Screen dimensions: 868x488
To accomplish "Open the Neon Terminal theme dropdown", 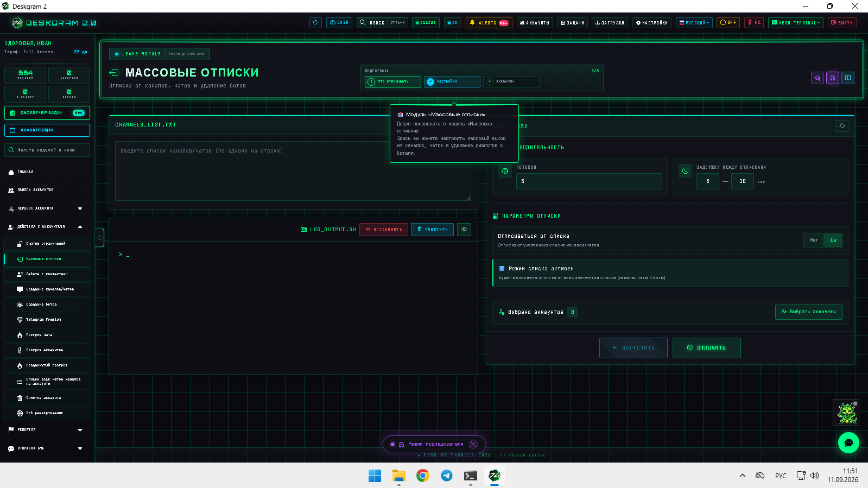I will tap(796, 23).
